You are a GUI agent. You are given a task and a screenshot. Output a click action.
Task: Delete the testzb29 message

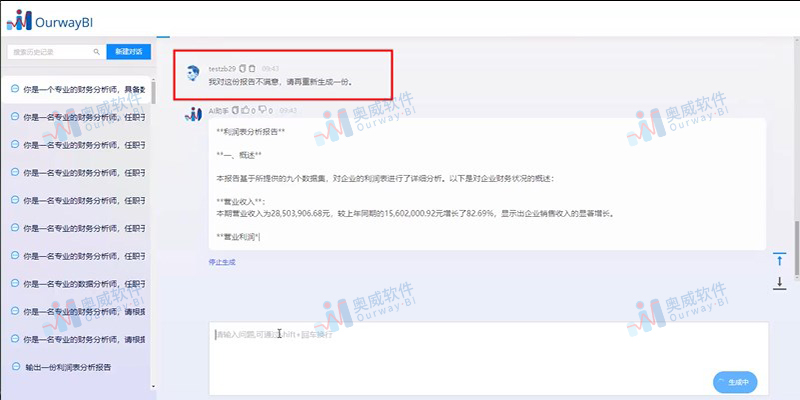click(x=252, y=68)
